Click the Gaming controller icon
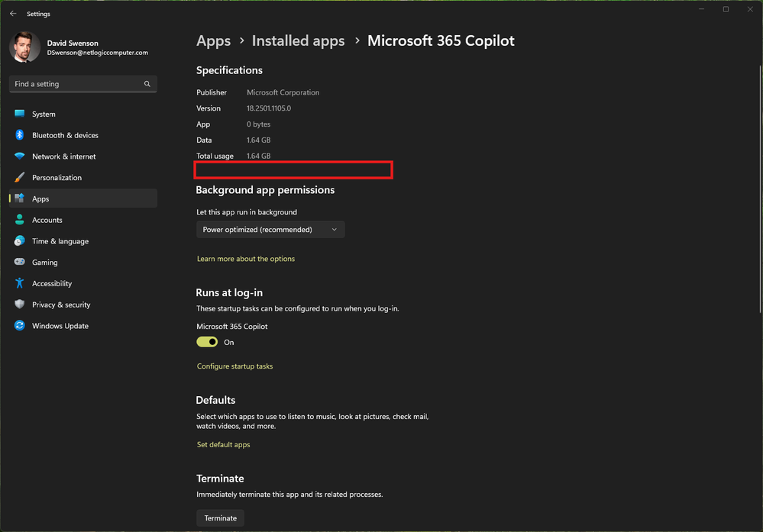Screen dimensions: 763x532 point(19,262)
